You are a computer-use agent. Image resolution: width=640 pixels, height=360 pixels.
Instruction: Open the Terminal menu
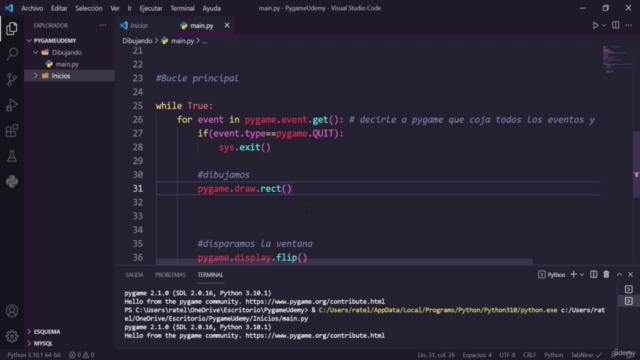point(182,8)
